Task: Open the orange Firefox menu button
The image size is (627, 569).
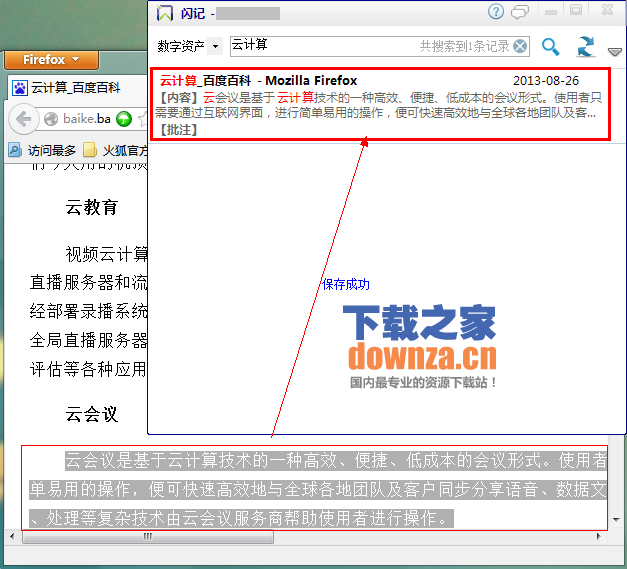Action: (51, 60)
